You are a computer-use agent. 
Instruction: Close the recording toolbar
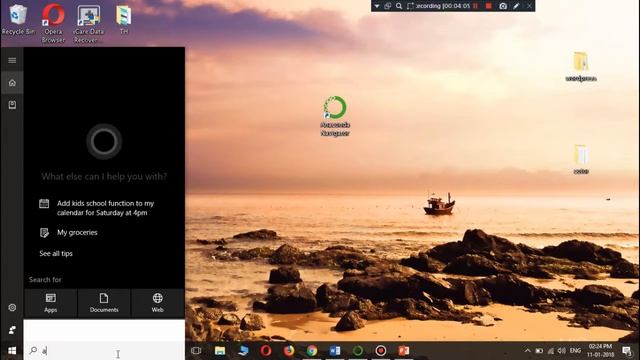click(x=529, y=6)
